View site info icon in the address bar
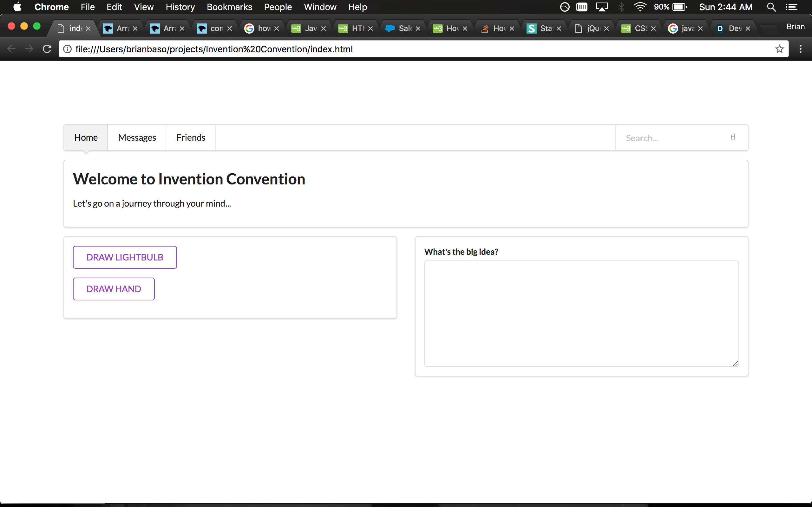Screen dimensions: 812x507 [68, 49]
